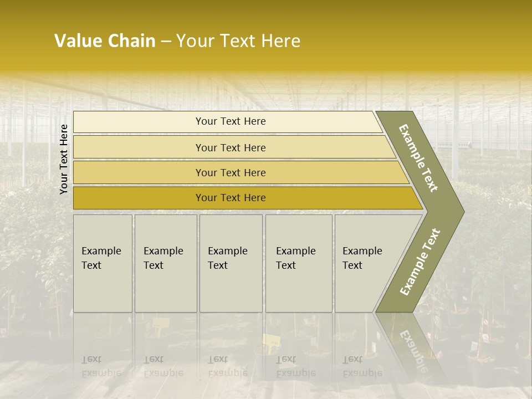Select the upper chevron arm 'Example Text'
532x399 pixels.
point(420,158)
